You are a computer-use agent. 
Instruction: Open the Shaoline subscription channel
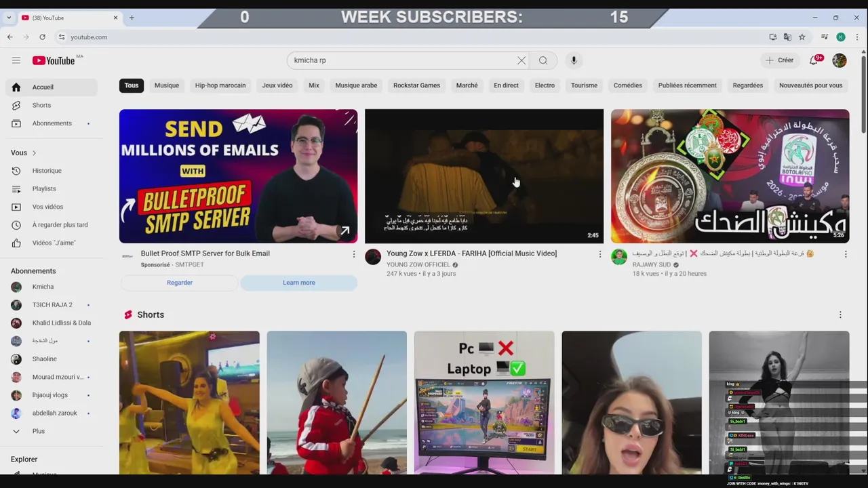point(52,359)
